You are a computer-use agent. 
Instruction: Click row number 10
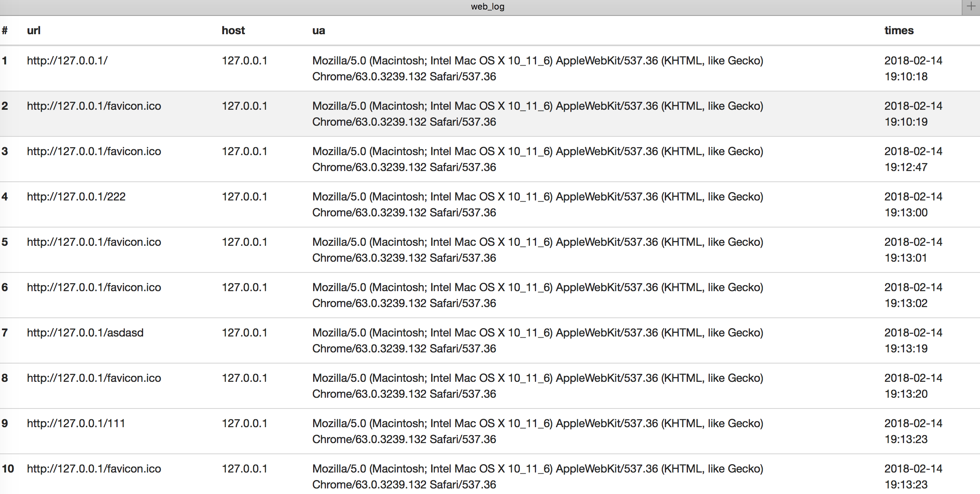tap(8, 469)
